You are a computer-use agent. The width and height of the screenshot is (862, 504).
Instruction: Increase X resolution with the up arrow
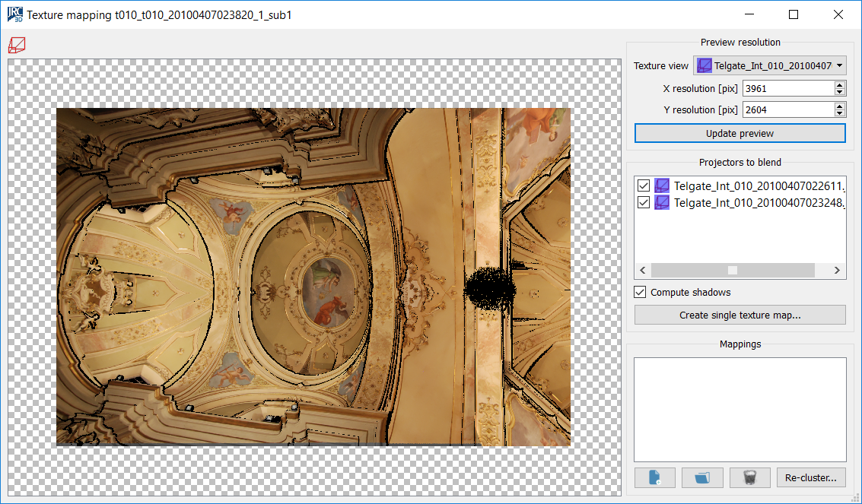coord(839,85)
